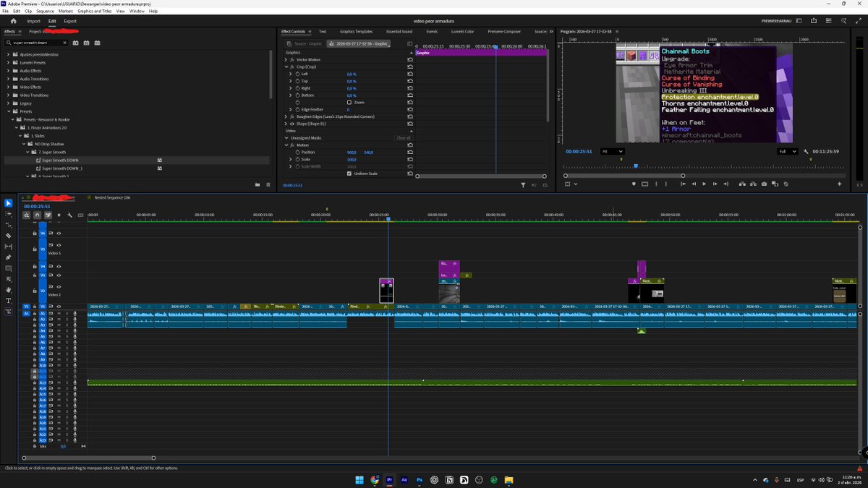Step back one frame in Program monitor

click(694, 184)
